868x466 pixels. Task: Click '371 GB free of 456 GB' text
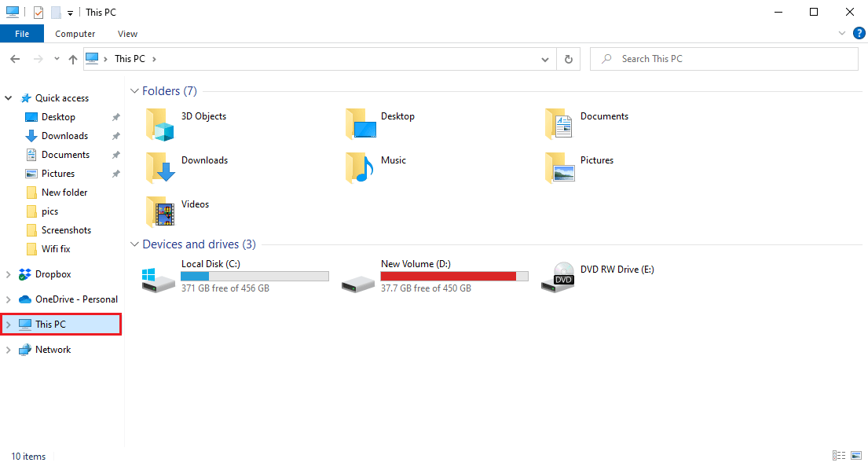(225, 288)
